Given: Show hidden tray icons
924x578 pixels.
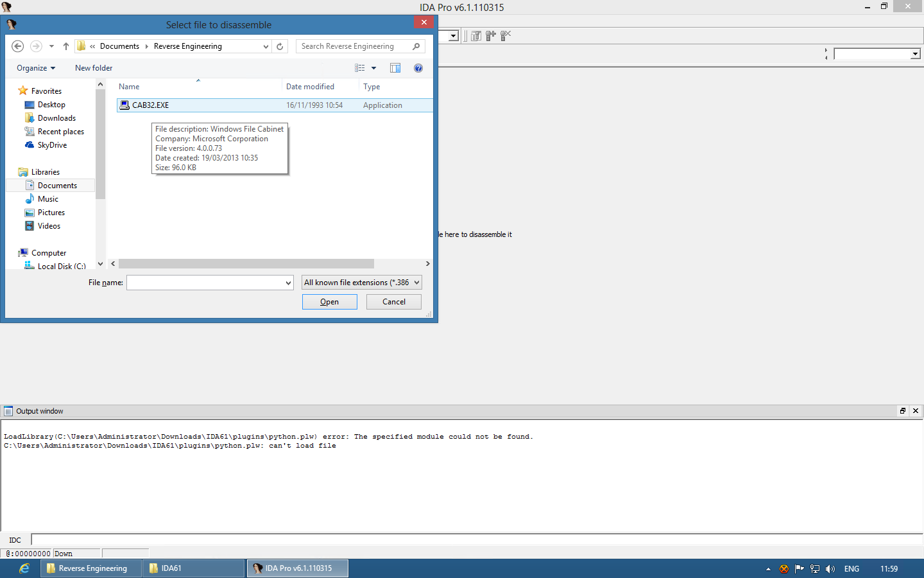Looking at the screenshot, I should tap(768, 569).
